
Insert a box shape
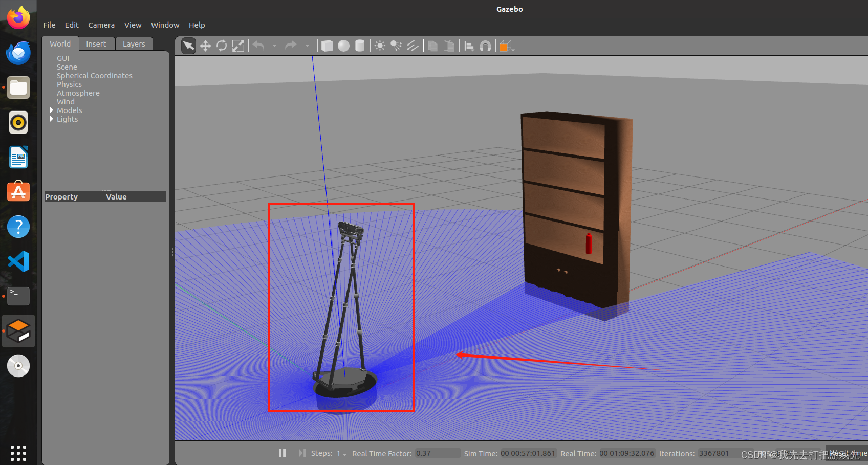pos(328,46)
